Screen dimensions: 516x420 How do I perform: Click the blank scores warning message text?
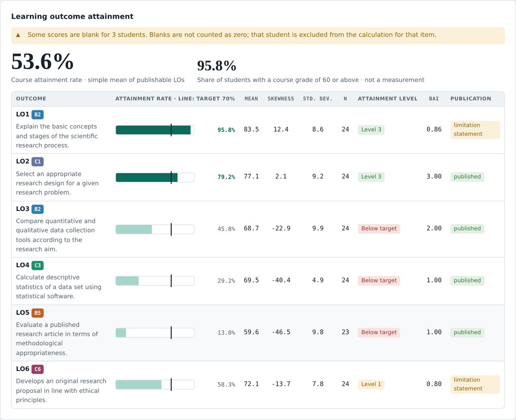pyautogui.click(x=232, y=35)
